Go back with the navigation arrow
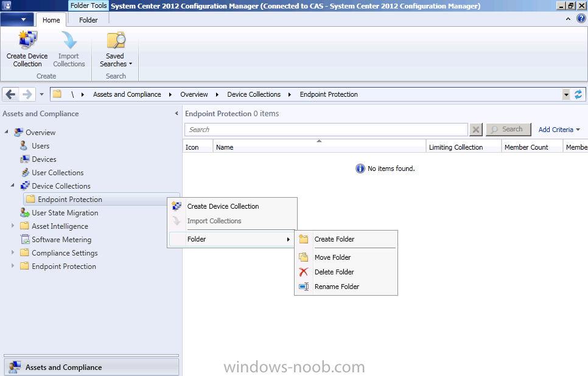Image resolution: width=588 pixels, height=376 pixels. click(11, 94)
